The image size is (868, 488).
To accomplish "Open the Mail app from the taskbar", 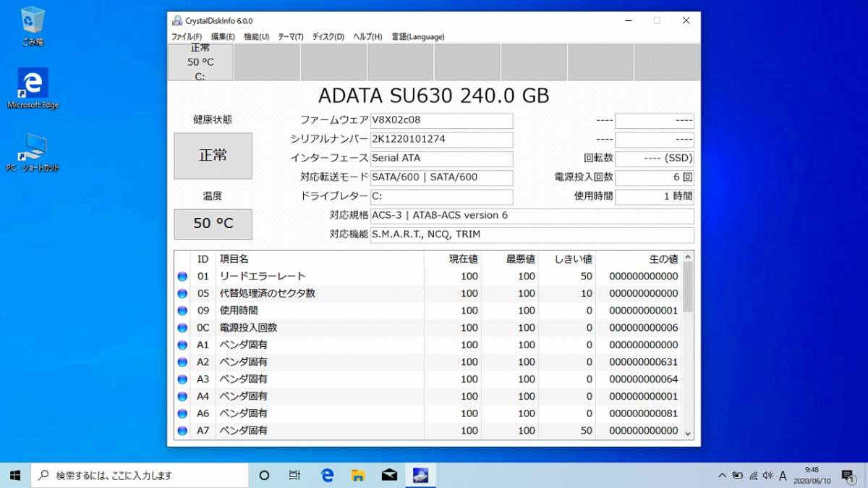I will (x=389, y=476).
